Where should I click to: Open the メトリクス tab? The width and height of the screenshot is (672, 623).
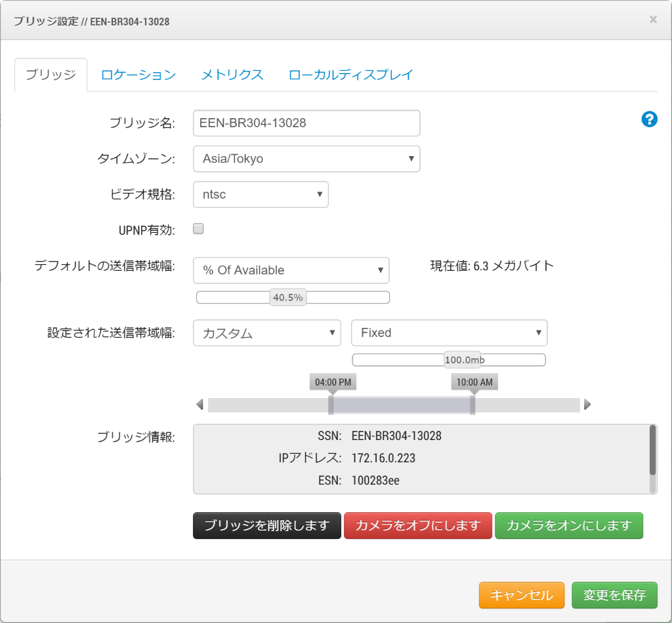pos(232,75)
